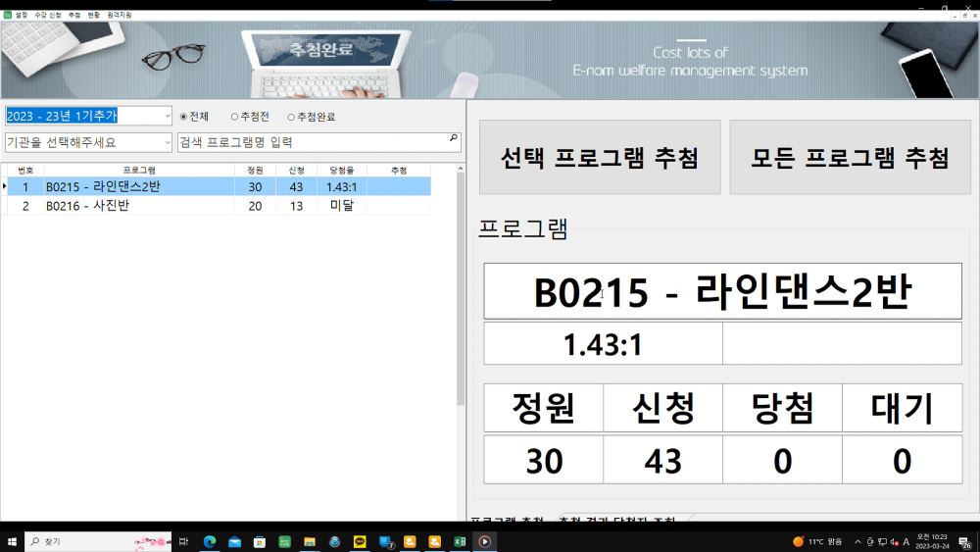980x552 pixels.
Task: Click the muted volume tray icon
Action: point(894,541)
